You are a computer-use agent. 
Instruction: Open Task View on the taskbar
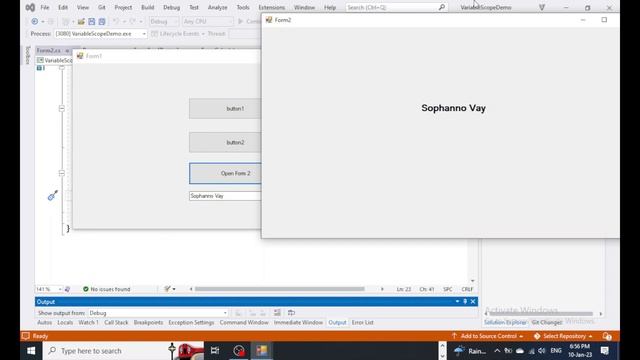[215, 351]
